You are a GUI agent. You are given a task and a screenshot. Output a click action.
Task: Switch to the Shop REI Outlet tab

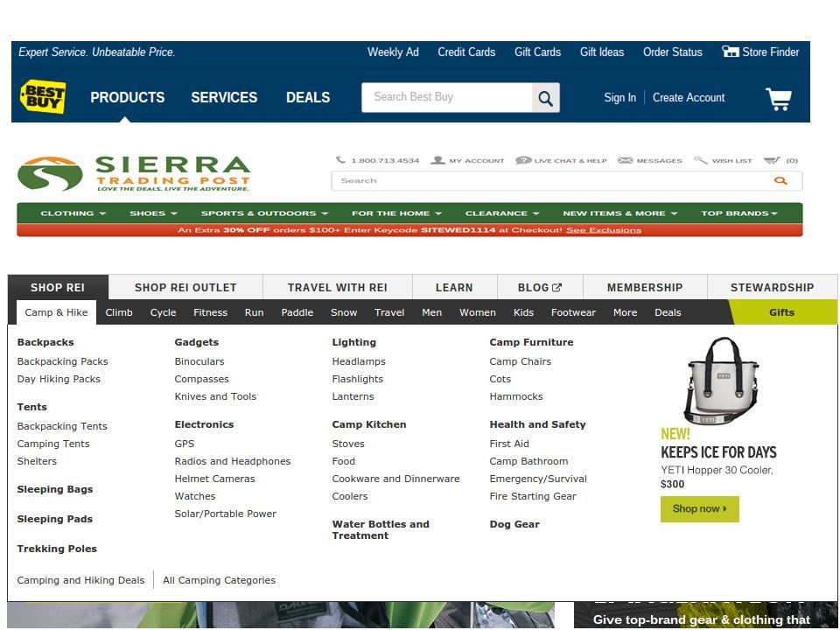[185, 288]
